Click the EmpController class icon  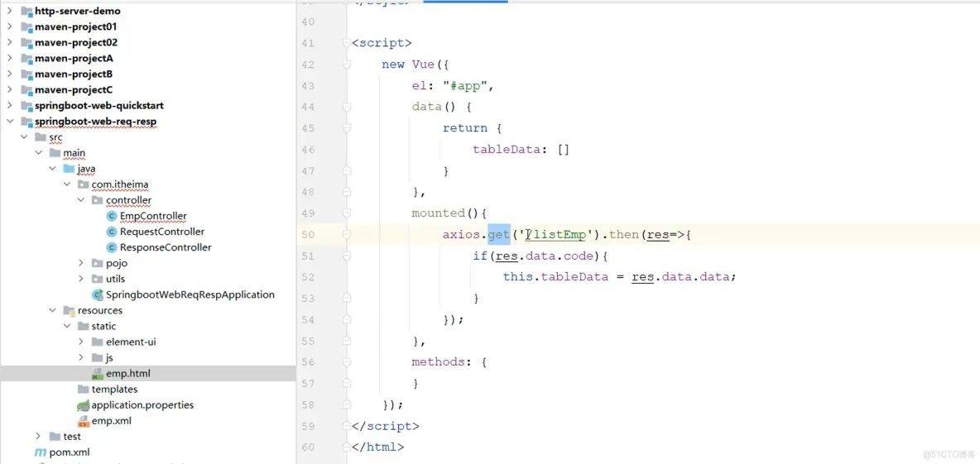point(112,216)
